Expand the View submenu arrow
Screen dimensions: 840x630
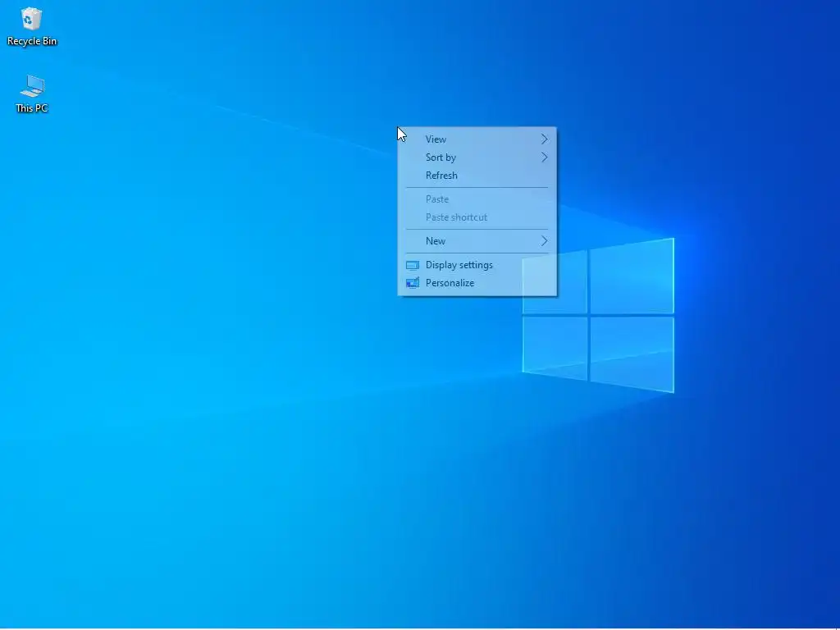[x=545, y=139]
